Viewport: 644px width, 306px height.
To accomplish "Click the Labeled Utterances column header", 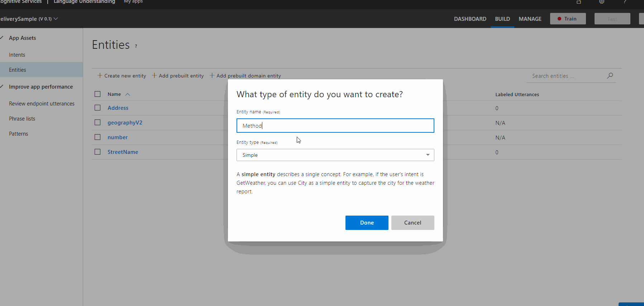I will pyautogui.click(x=517, y=94).
